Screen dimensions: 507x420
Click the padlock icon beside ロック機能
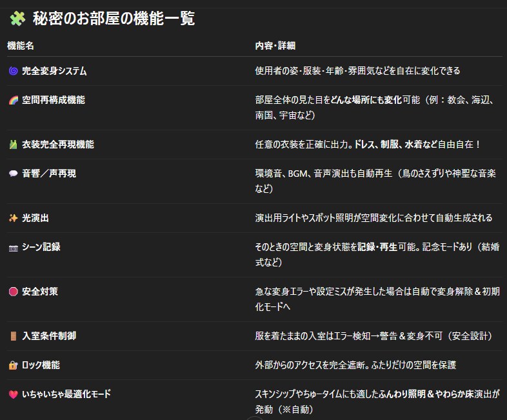[13, 365]
